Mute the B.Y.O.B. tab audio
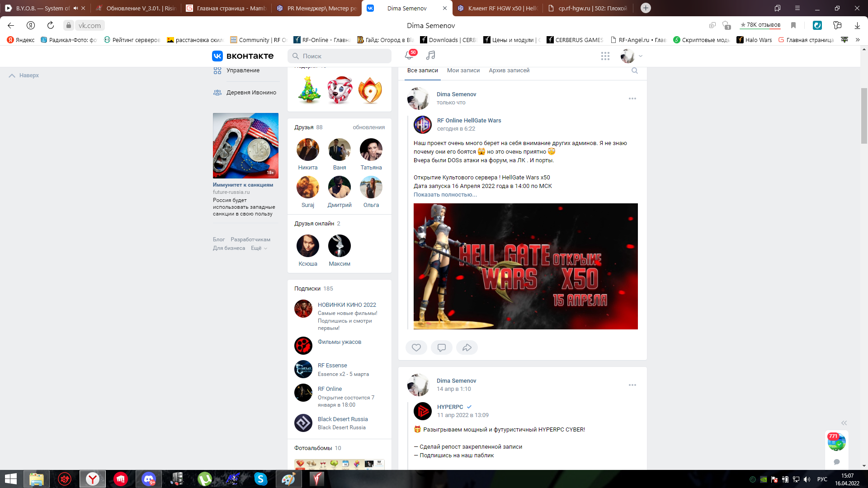Viewport: 868px width, 488px height. coord(75,8)
